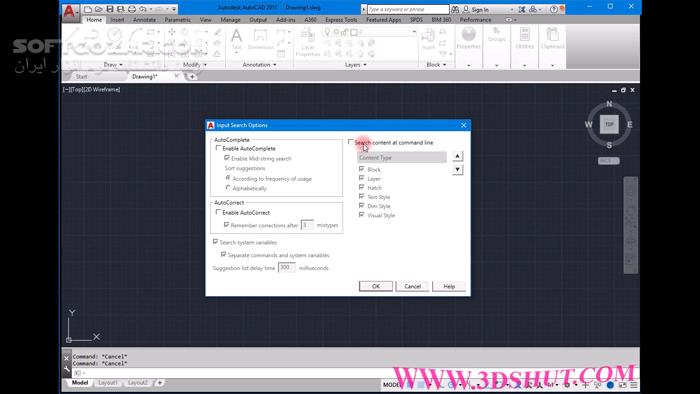Toggle Search content at command line checkbox
The image size is (700, 394).
tap(350, 142)
